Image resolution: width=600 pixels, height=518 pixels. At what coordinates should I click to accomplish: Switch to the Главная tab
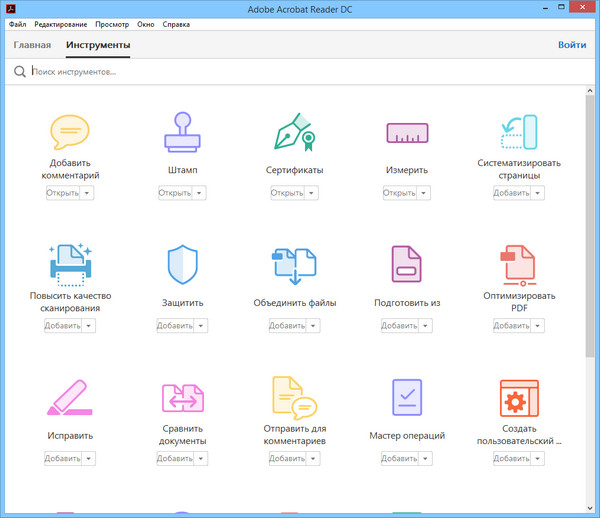coord(31,45)
